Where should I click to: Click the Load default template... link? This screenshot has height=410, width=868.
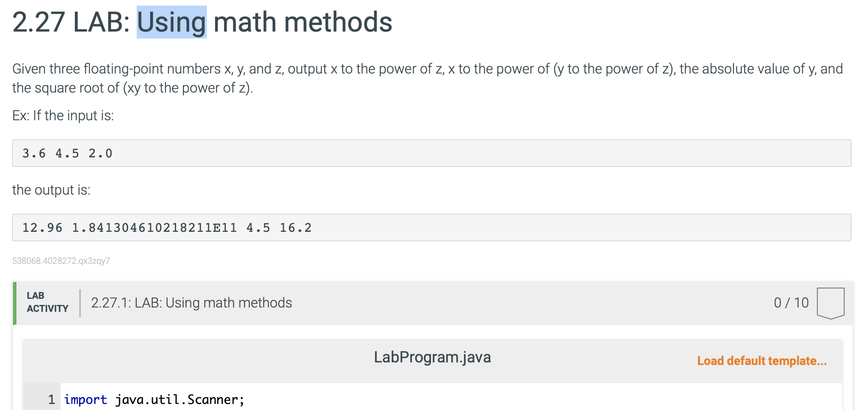[x=762, y=360]
